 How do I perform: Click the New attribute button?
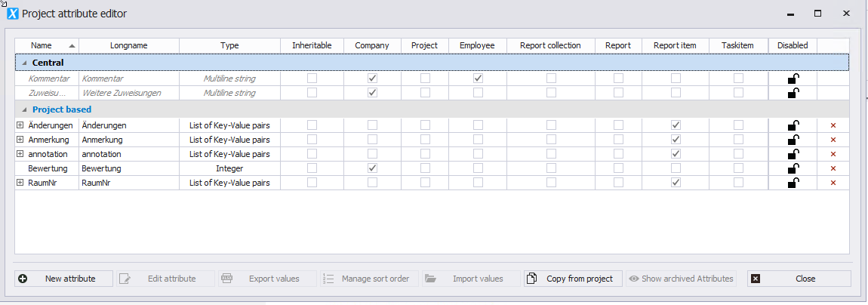pyautogui.click(x=63, y=279)
